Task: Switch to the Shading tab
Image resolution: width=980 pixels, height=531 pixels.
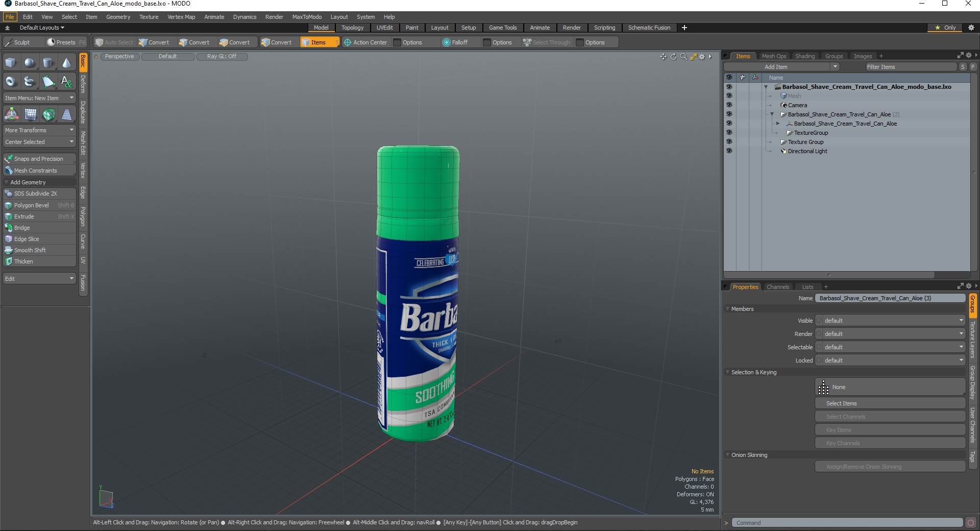Action: pyautogui.click(x=804, y=56)
